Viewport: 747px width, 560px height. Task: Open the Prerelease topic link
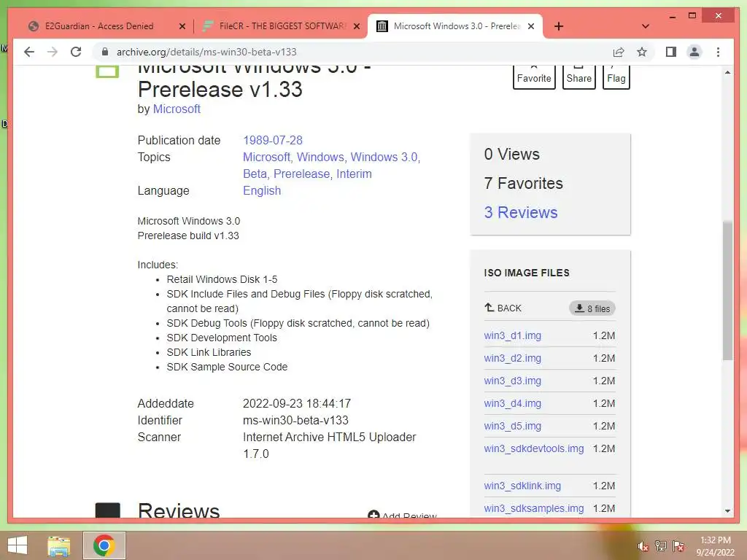click(x=303, y=174)
